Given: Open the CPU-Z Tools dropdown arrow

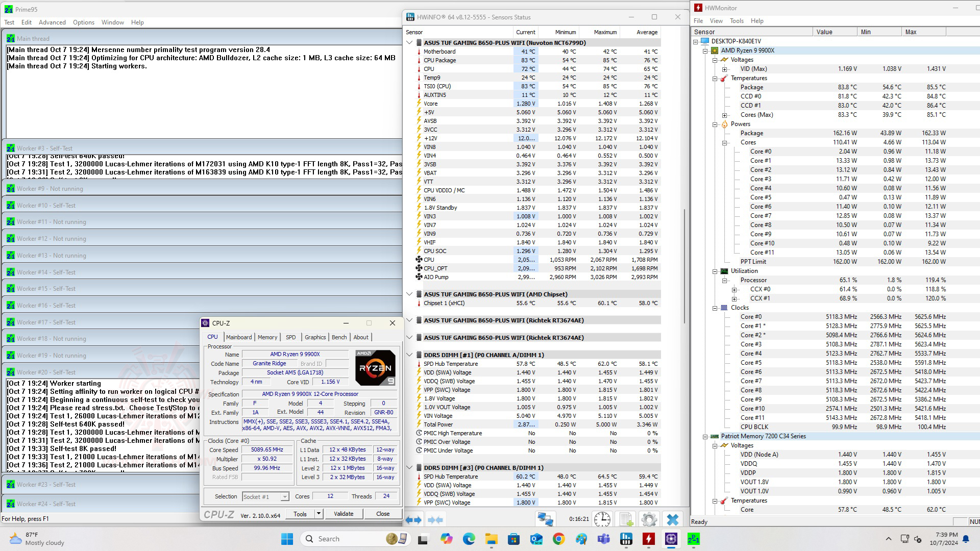Looking at the screenshot, I should [318, 514].
